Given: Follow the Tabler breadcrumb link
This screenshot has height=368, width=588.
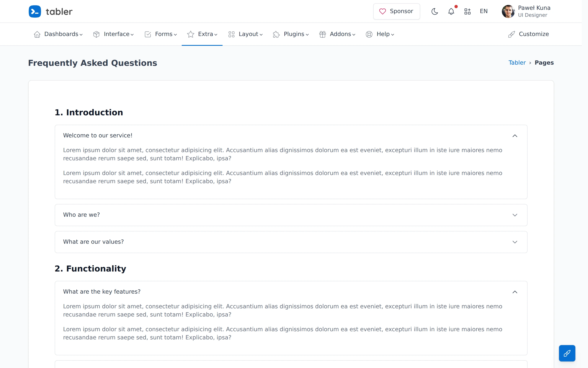Looking at the screenshot, I should pyautogui.click(x=517, y=63).
